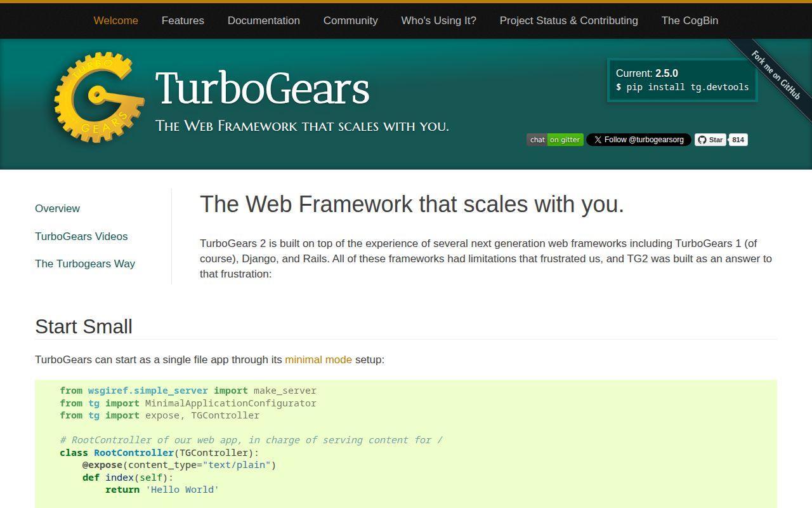
Task: Click the Start Small heading
Action: coord(84,326)
